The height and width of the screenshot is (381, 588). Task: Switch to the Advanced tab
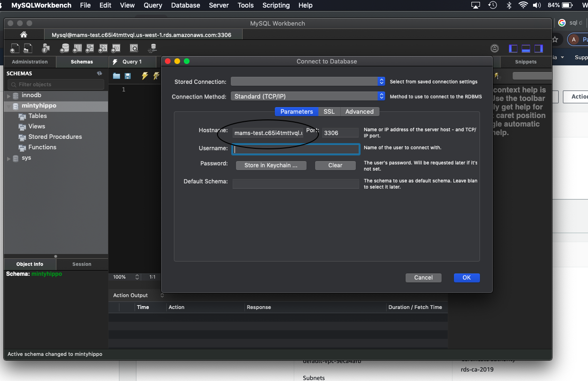point(359,111)
